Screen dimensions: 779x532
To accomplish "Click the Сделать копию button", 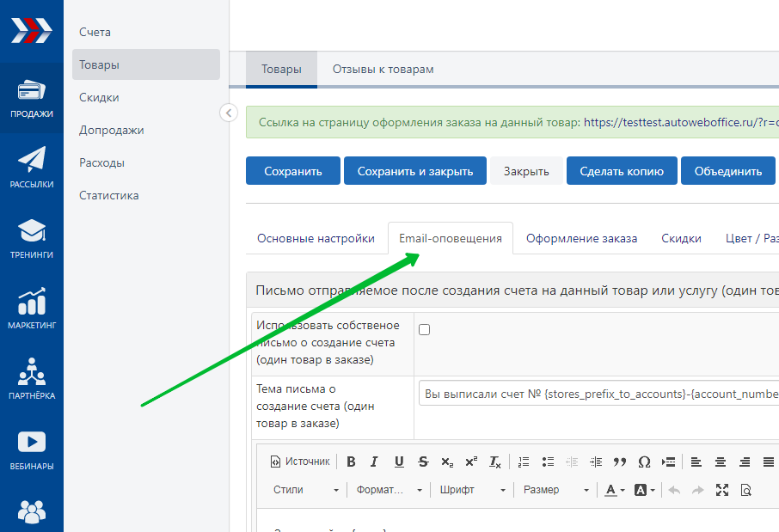I will tap(622, 171).
